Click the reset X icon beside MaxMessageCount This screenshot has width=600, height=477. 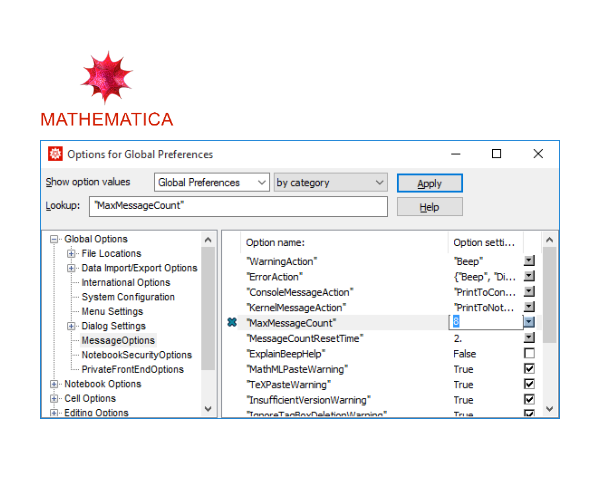[232, 322]
